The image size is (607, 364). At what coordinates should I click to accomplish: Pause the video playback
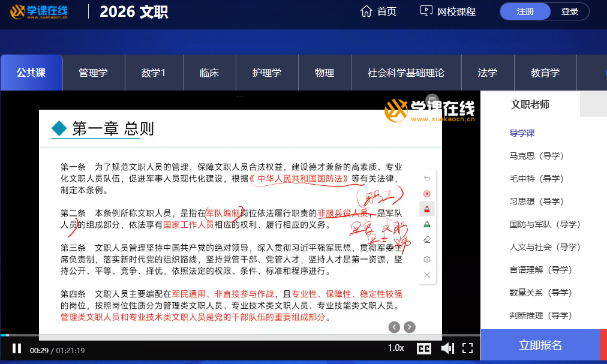pyautogui.click(x=17, y=348)
